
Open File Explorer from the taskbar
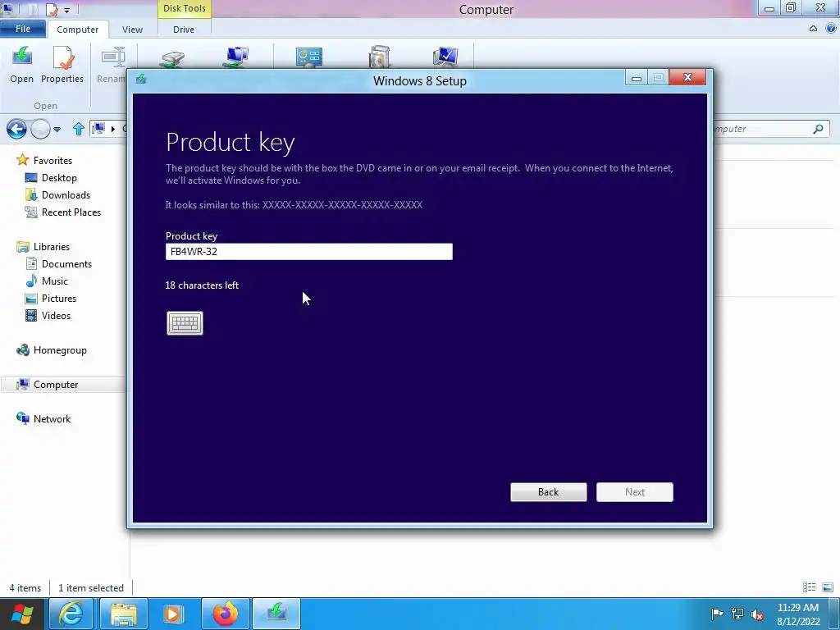123,614
